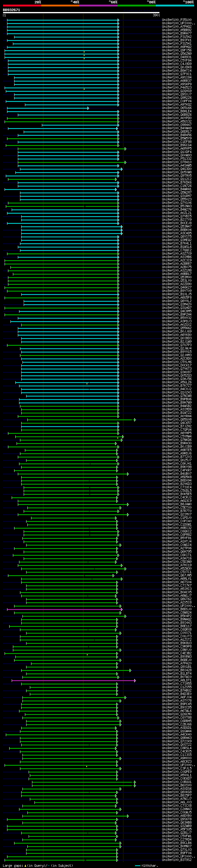Open hit UniRef100_A5BB92
The height and width of the screenshot is (868, 197).
(177, 30)
